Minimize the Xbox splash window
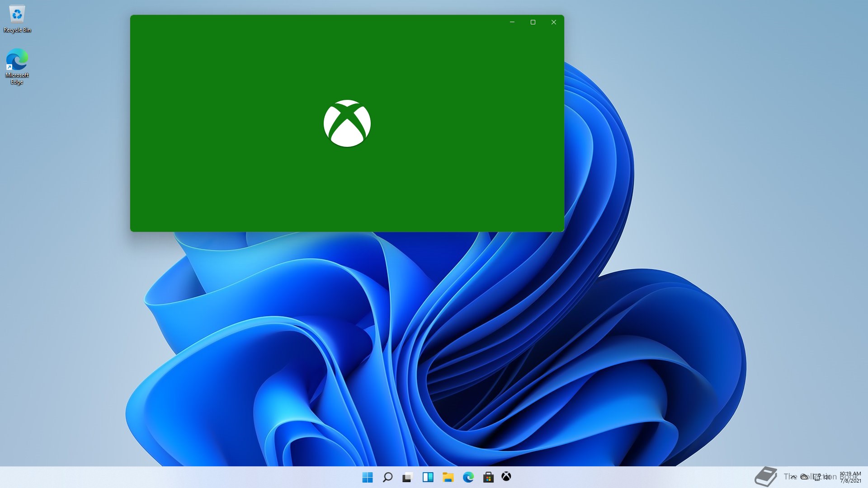Viewport: 868px width, 488px height. [512, 22]
